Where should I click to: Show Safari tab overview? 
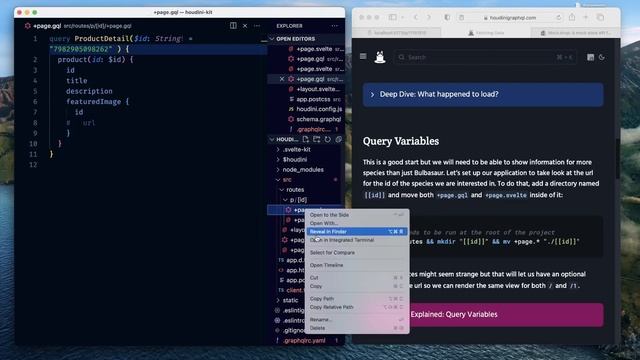point(600,17)
